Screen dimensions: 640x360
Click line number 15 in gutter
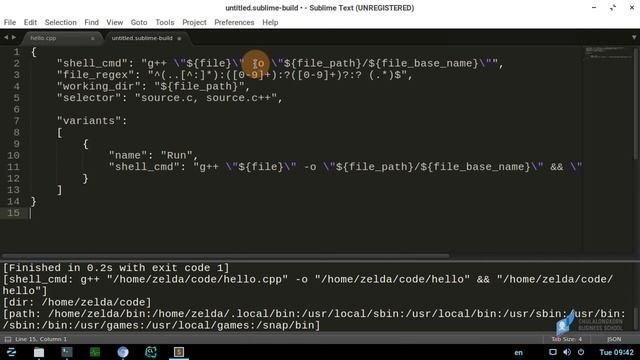point(13,213)
